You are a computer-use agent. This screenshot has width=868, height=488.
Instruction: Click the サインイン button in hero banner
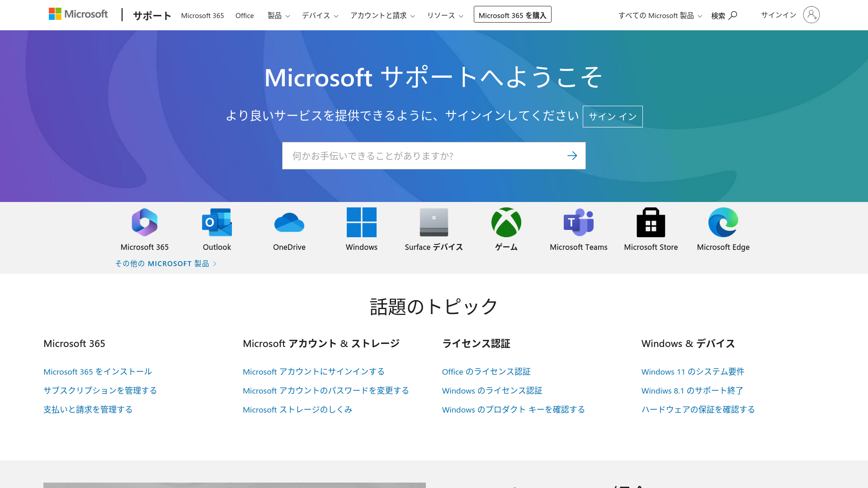click(x=613, y=117)
